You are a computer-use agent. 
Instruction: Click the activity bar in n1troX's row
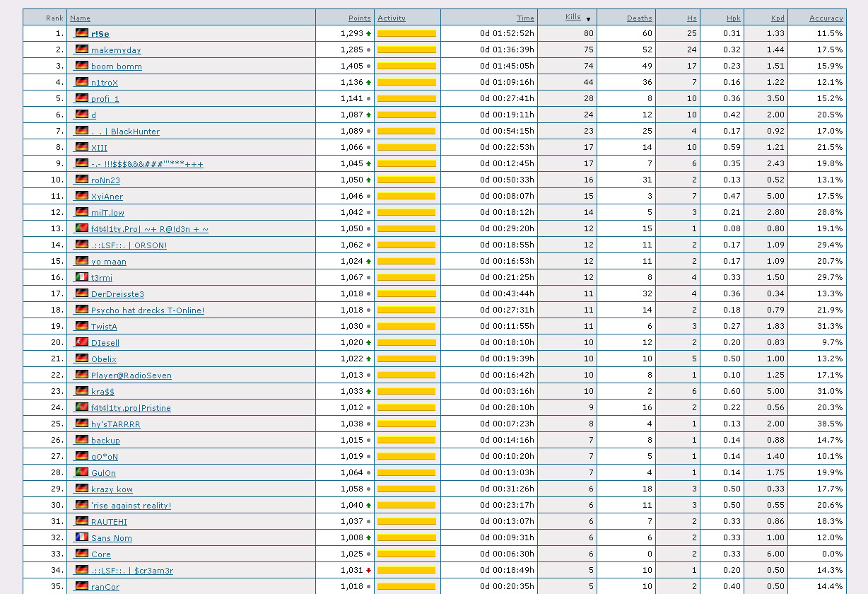(406, 82)
